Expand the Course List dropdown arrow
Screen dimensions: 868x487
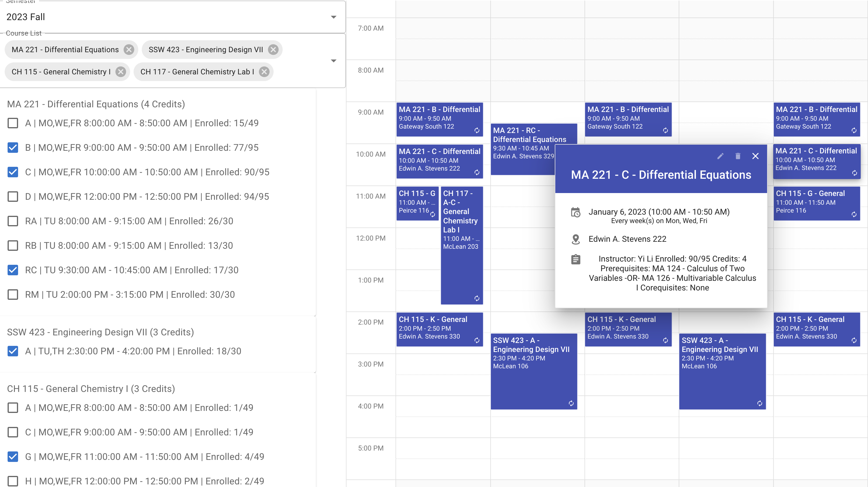(x=333, y=61)
